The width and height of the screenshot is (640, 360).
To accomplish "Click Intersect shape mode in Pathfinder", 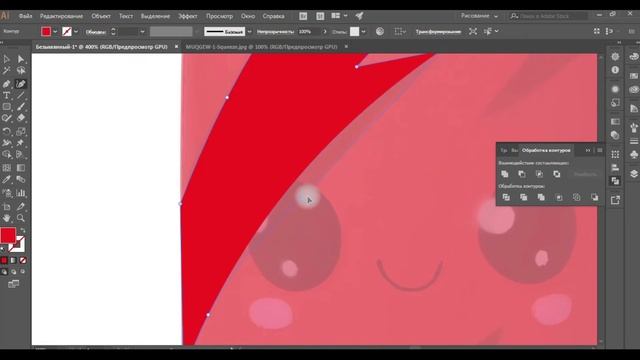I will tap(539, 174).
